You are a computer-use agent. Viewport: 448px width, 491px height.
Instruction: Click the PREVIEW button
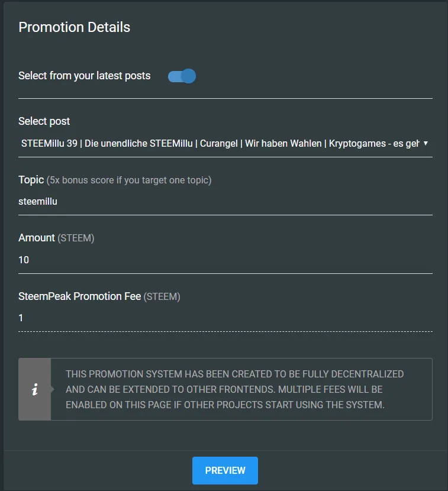(x=225, y=470)
